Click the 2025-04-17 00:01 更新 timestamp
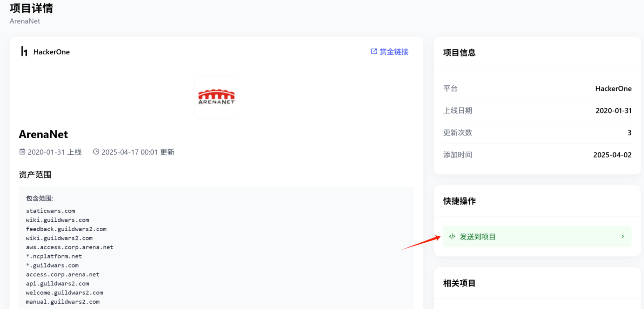The image size is (644, 309). [x=138, y=152]
